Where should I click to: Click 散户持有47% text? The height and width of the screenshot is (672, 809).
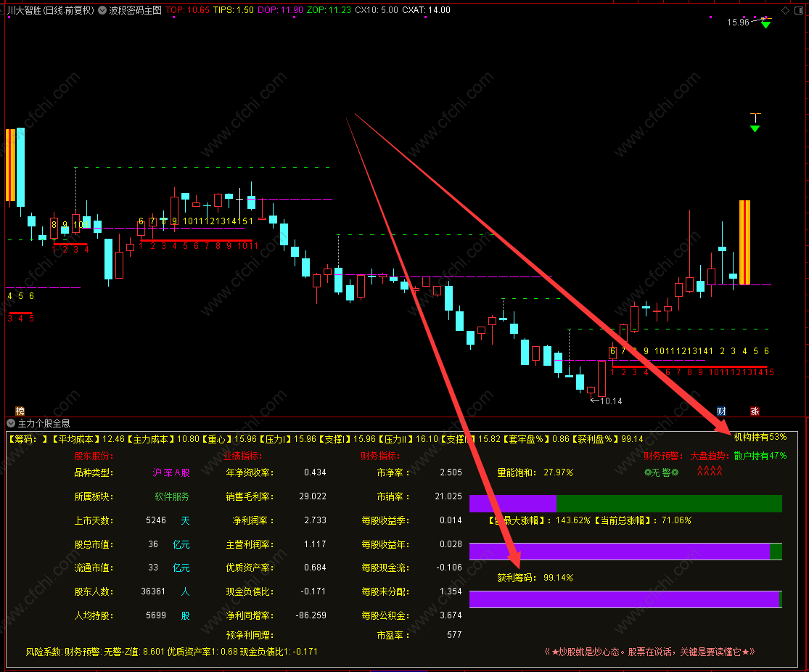click(760, 456)
